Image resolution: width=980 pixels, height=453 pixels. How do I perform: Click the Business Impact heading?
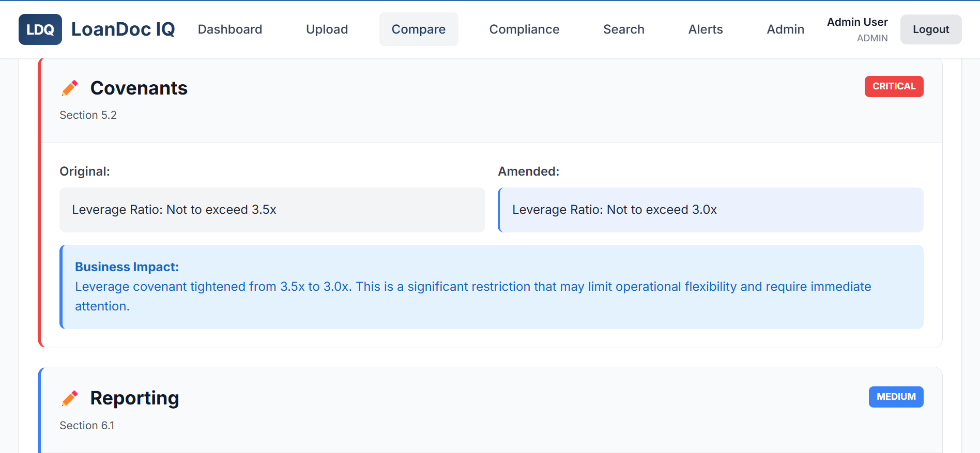tap(127, 267)
